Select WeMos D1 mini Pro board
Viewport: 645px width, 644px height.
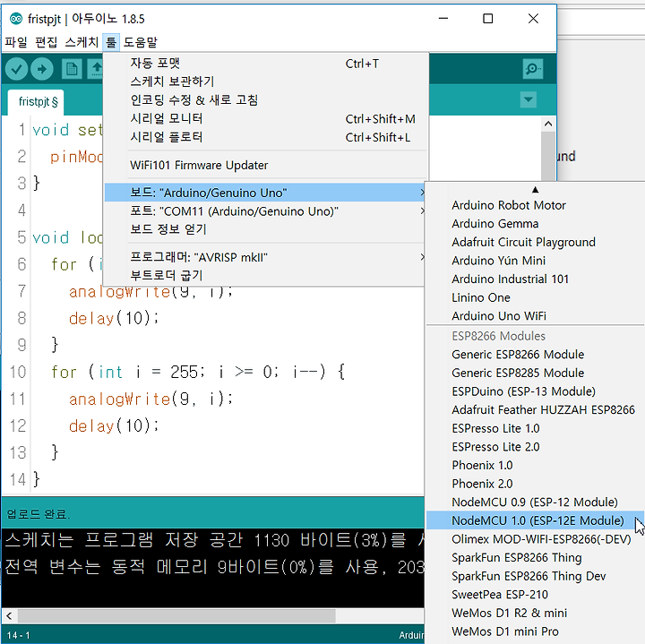(536, 631)
